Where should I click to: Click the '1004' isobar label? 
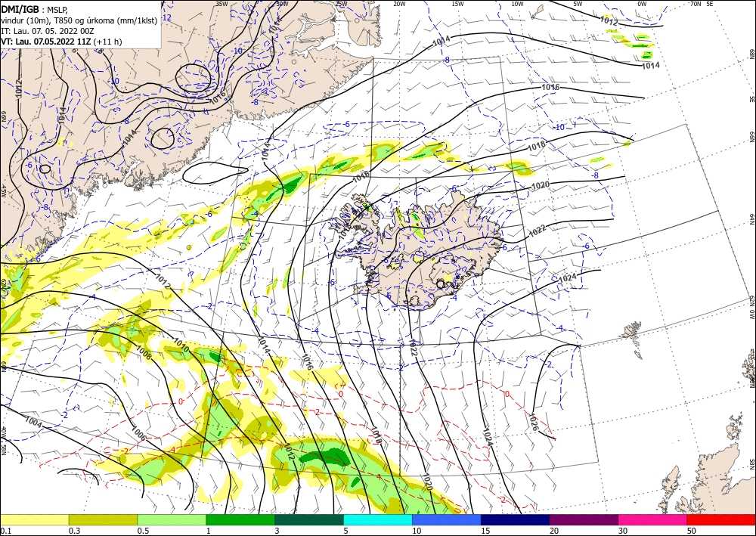[x=33, y=422]
